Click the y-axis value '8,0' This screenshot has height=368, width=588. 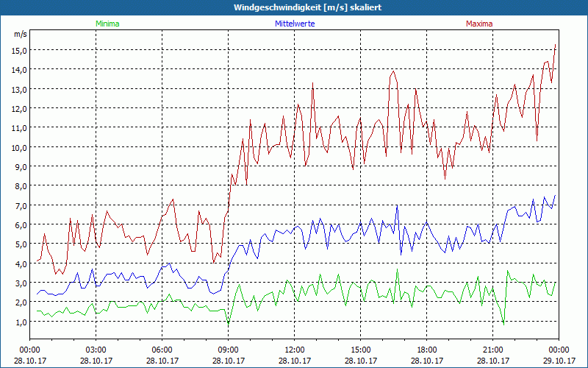coord(21,186)
